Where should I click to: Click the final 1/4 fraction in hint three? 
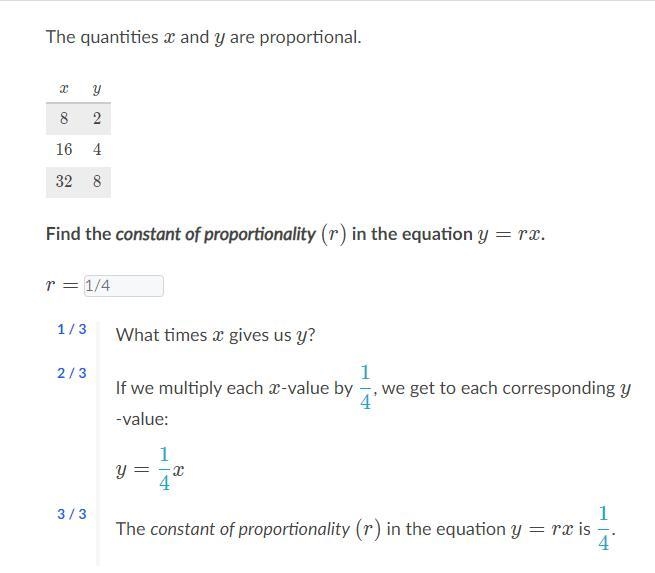pyautogui.click(x=604, y=528)
